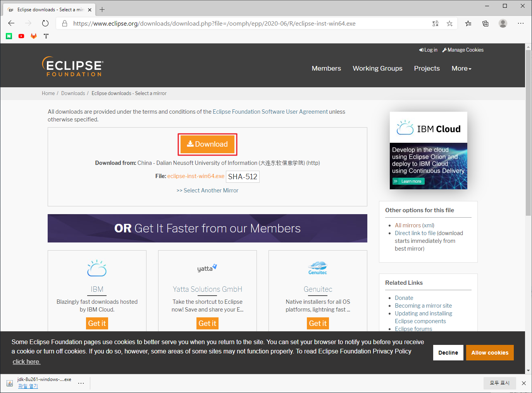Go to Home breadcrumb

48,93
